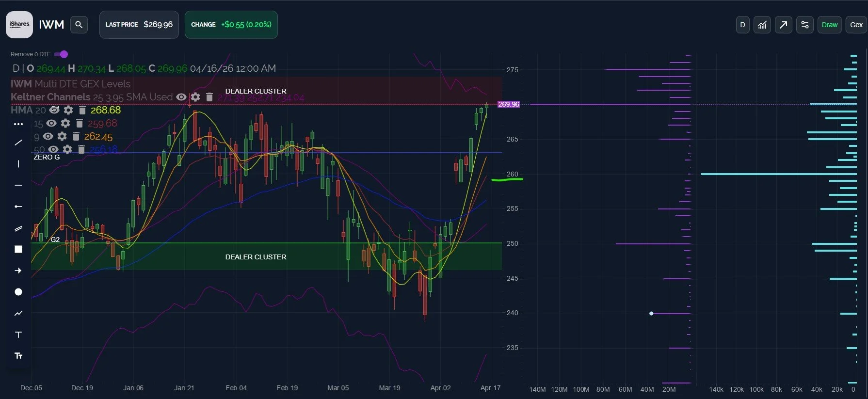
Task: Select the text size tool
Action: click(x=18, y=356)
